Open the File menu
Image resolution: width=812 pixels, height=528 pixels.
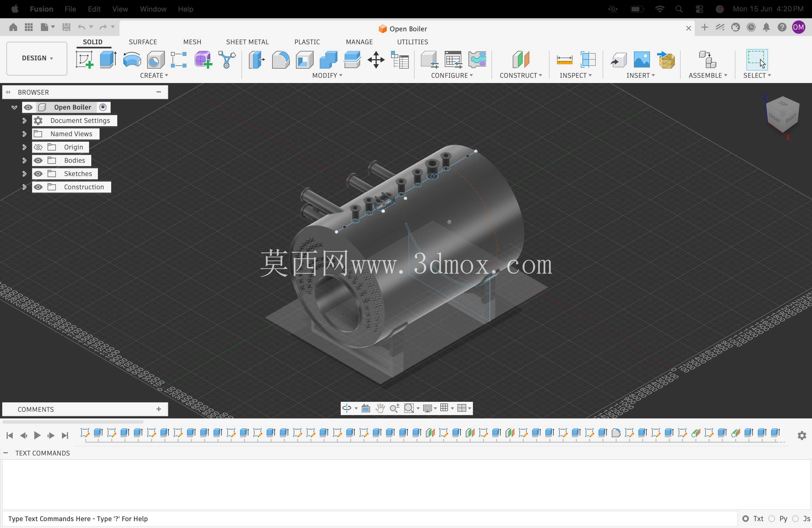[70, 9]
